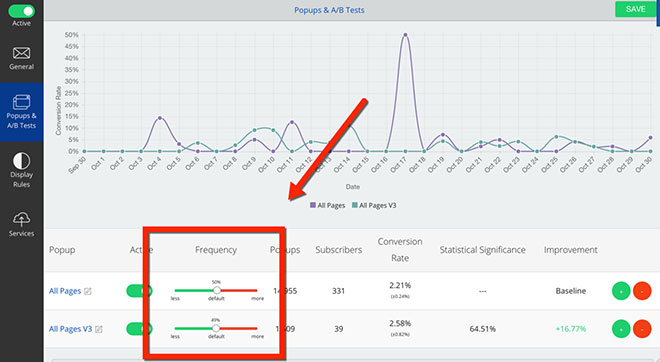Click the red minus button in the All Pages row
Image resolution: width=660 pixels, height=362 pixels.
tap(642, 291)
